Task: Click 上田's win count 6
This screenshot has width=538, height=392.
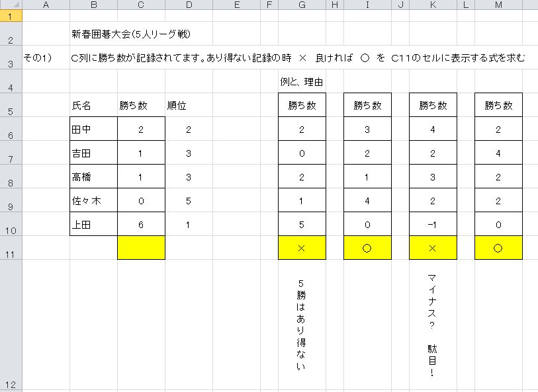Action: [142, 224]
